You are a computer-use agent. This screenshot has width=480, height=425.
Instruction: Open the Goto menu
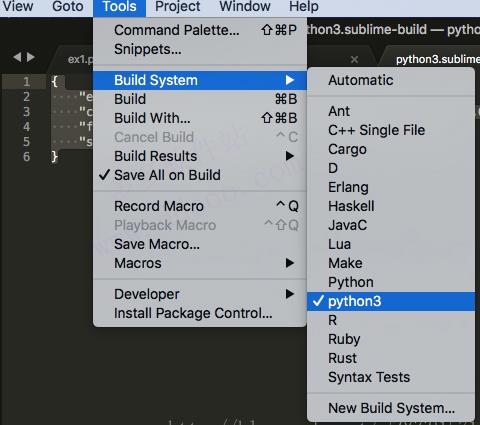pos(68,7)
